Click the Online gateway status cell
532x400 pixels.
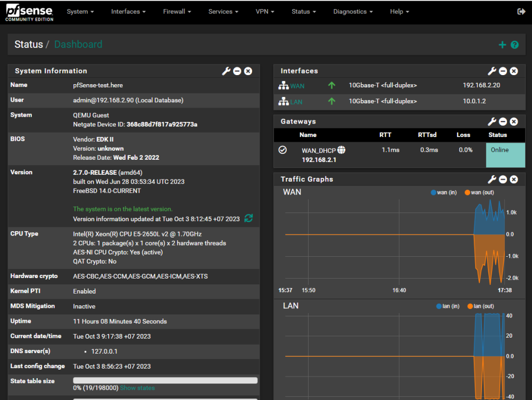(x=505, y=155)
